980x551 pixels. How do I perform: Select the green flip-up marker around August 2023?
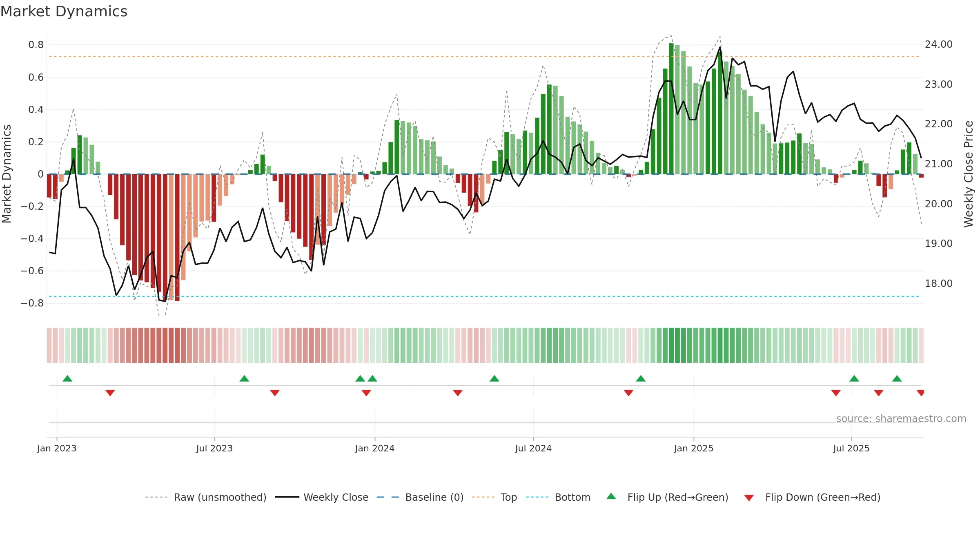244,378
